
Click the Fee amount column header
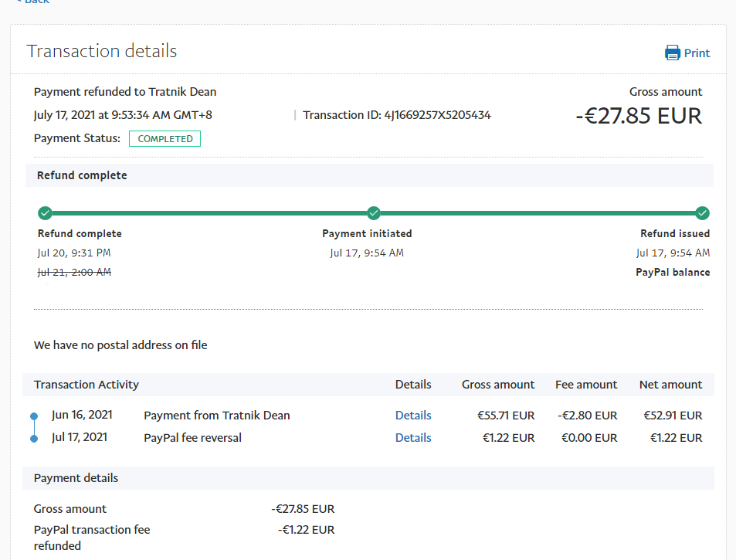(x=586, y=385)
